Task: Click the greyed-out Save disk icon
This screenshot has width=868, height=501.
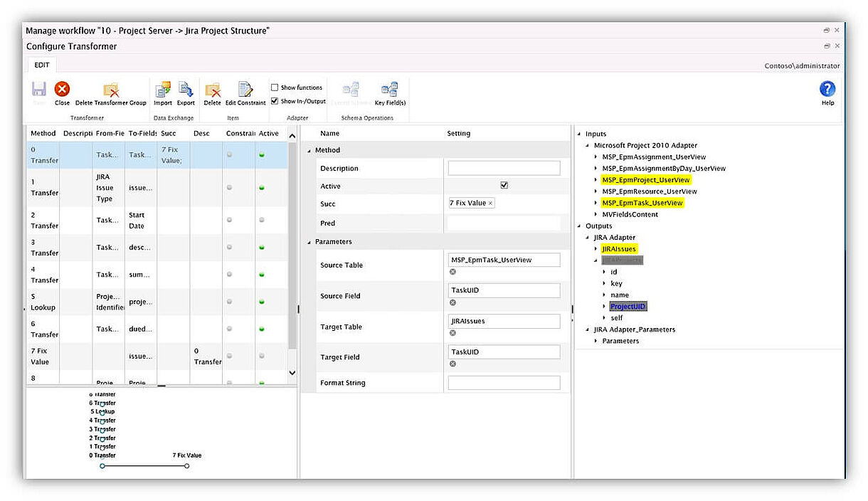Action: pos(38,89)
